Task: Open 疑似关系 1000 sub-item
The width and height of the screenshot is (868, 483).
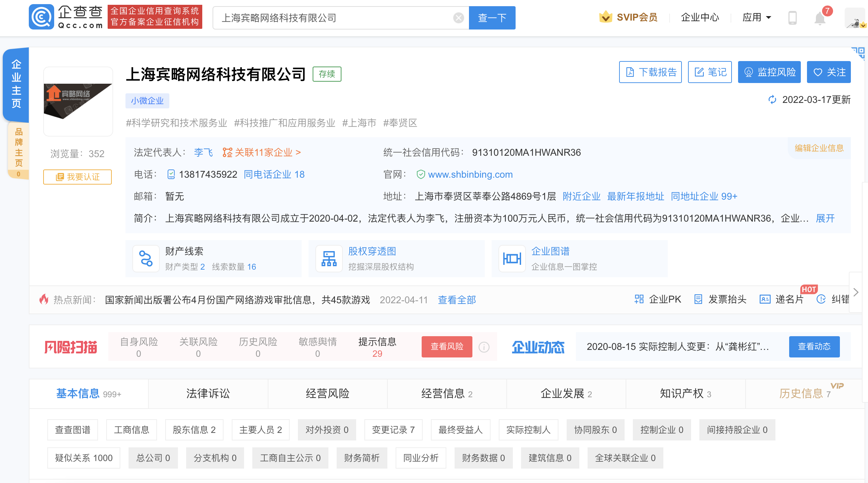Action: pos(84,458)
